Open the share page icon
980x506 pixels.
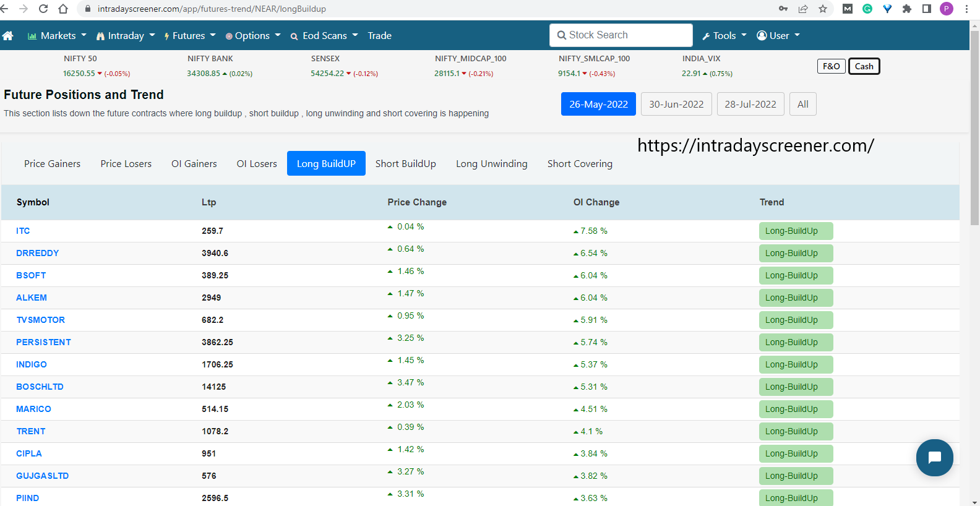[x=803, y=9]
